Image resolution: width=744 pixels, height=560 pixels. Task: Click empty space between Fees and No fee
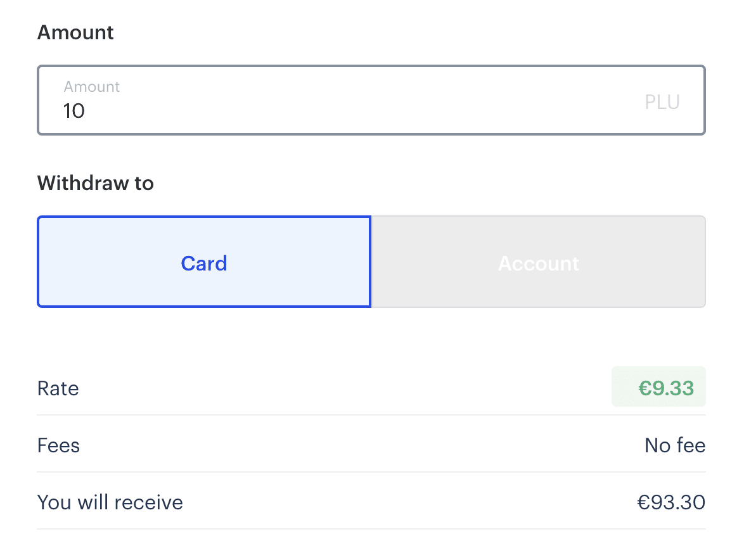pyautogui.click(x=355, y=445)
